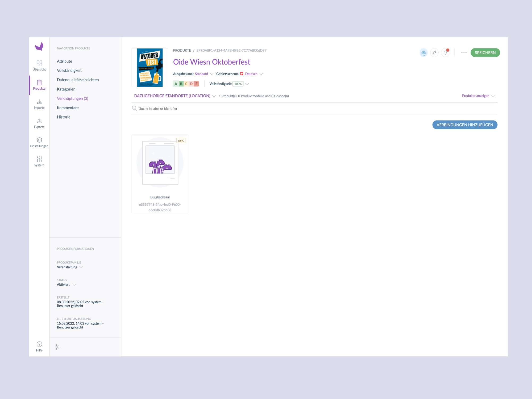Click the A-E quality score badge
Viewport: 532px width, 399px height.
tap(186, 84)
